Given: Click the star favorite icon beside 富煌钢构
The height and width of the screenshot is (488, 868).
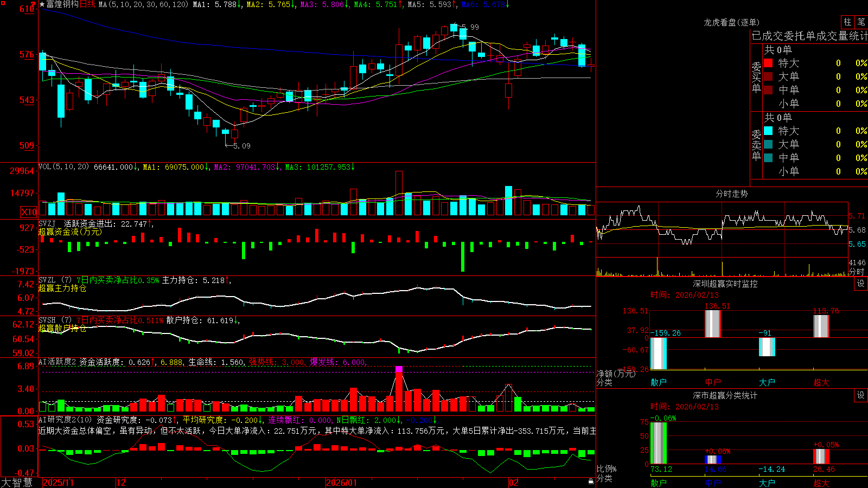Looking at the screenshot, I should (x=42, y=4).
